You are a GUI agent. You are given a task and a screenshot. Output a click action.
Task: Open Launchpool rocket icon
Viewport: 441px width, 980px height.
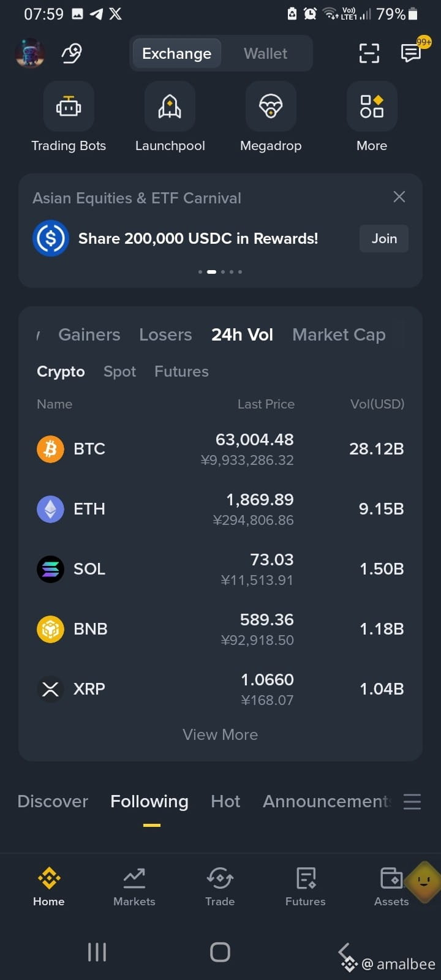pos(170,107)
